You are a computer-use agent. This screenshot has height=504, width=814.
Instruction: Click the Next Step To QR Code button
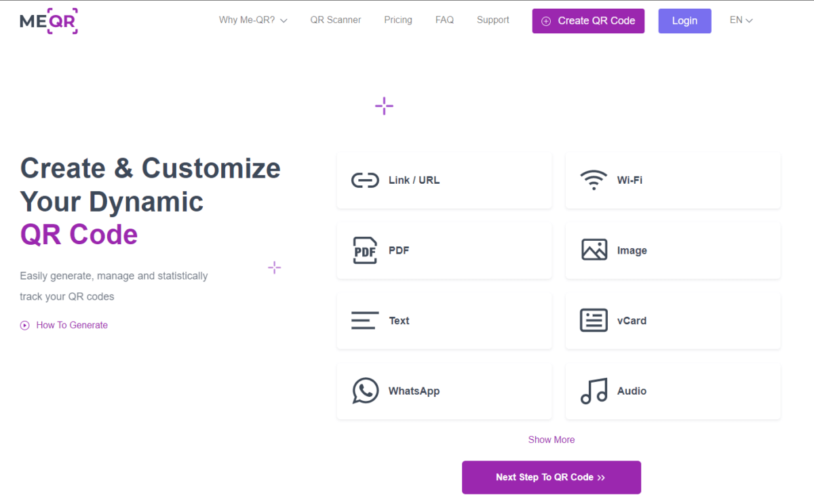(x=551, y=477)
